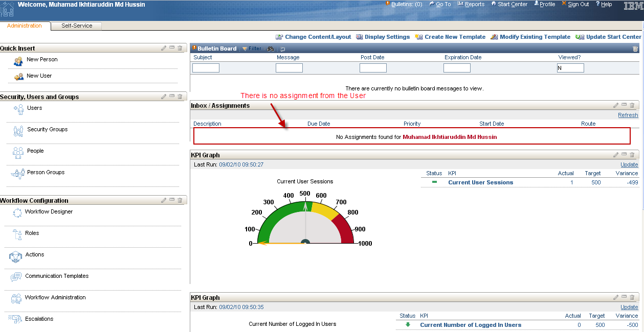Click the binoculars search icon on Bulletin Board
The height and width of the screenshot is (332, 644).
tap(270, 48)
